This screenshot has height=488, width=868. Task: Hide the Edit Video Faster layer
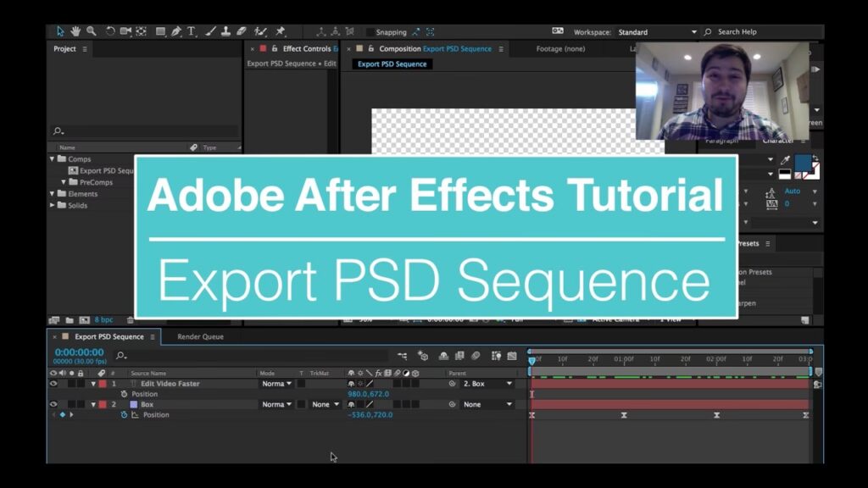[53, 384]
